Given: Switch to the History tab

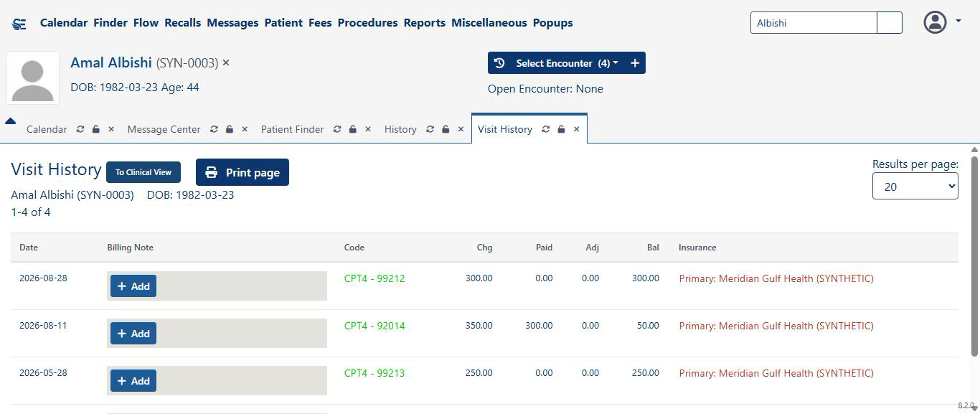Looking at the screenshot, I should tap(400, 129).
